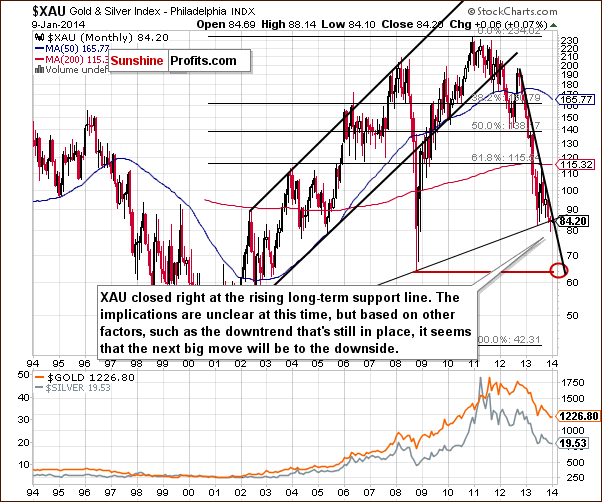Click the blue 165.77 price tag
Screen dimensions: 602x502
(x=576, y=100)
